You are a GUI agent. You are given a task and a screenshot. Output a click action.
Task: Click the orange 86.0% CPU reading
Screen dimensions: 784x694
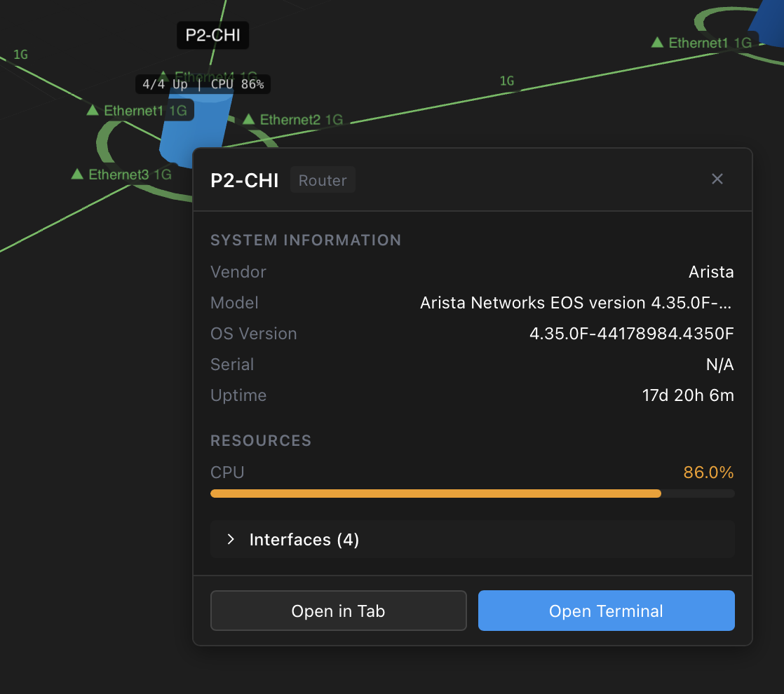[708, 472]
